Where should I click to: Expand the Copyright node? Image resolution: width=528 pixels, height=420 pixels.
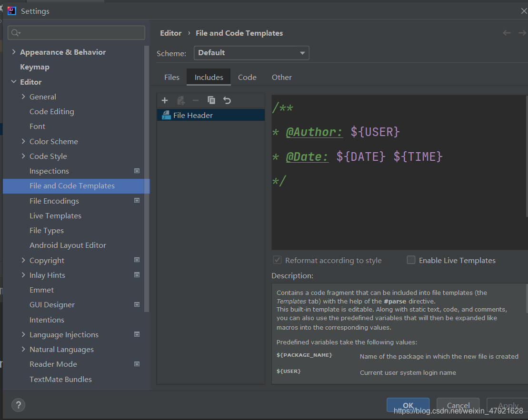(x=23, y=260)
